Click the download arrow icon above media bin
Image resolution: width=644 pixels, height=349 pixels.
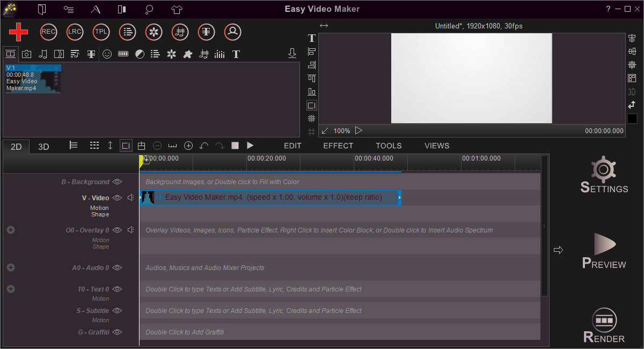tap(292, 53)
